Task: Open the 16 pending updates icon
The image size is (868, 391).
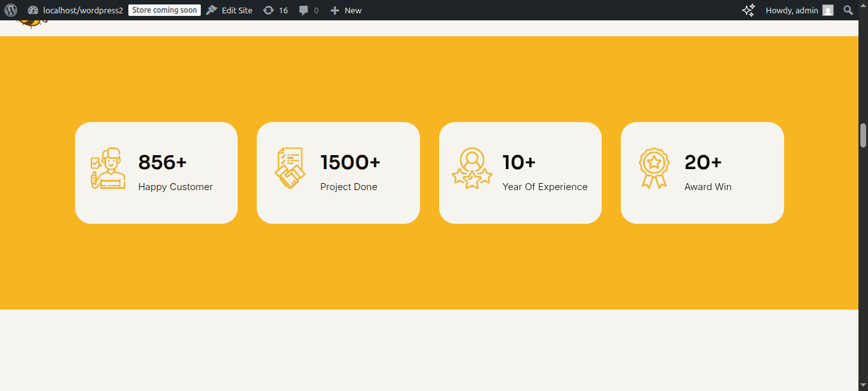Action: [275, 10]
